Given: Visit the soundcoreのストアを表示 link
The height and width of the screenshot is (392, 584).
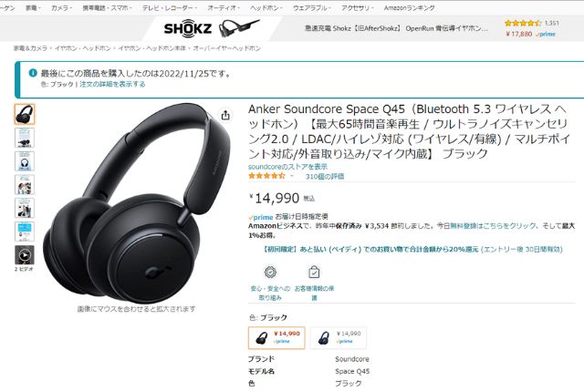Looking at the screenshot, I should [x=287, y=166].
